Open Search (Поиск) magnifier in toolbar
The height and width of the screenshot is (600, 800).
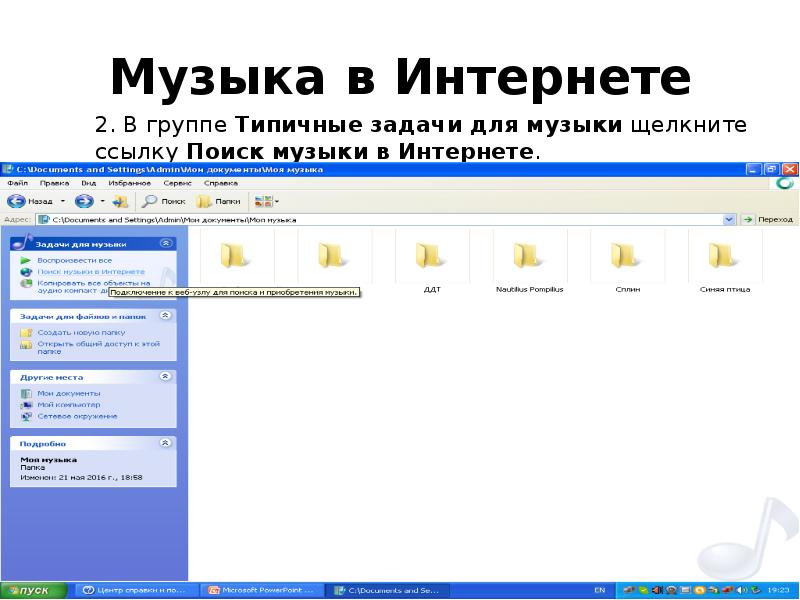click(x=163, y=202)
